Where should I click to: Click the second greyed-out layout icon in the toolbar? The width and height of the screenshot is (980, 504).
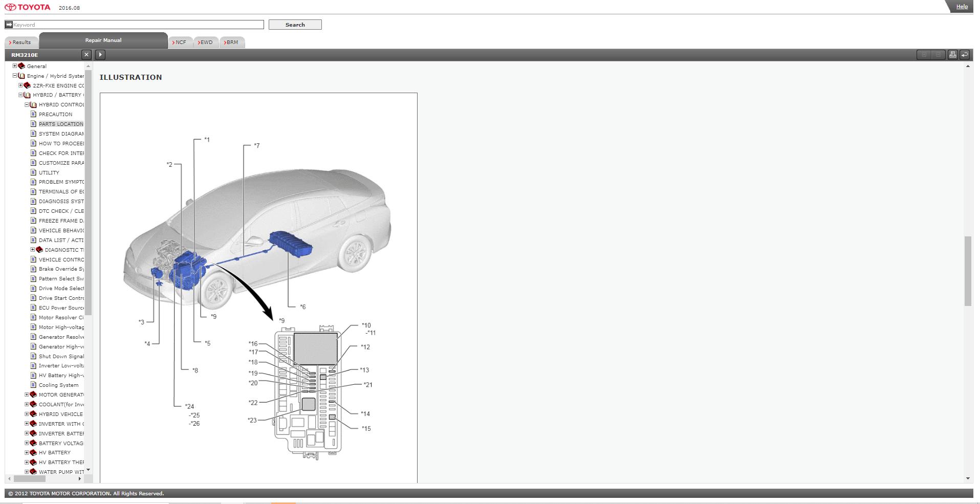coord(938,55)
